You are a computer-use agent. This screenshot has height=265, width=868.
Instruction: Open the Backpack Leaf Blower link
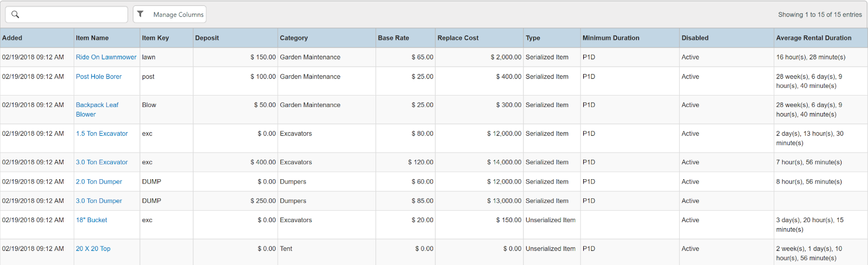[97, 105]
